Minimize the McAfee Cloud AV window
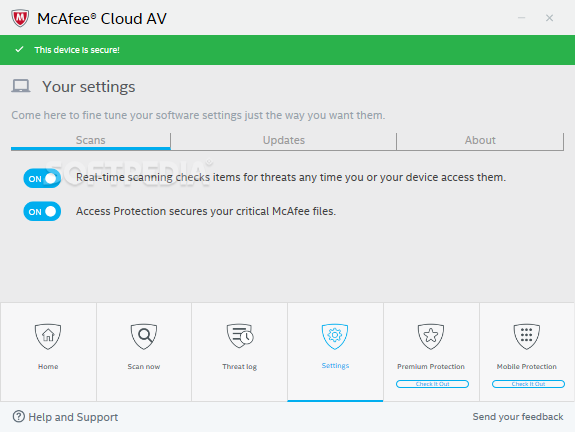Screen dimensions: 575x432 (521, 18)
